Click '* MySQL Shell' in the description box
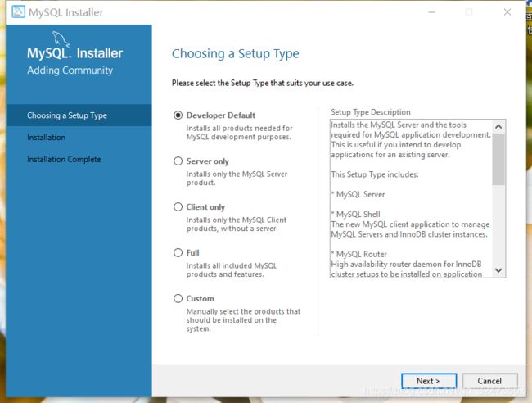The height and width of the screenshot is (403, 532). click(355, 215)
